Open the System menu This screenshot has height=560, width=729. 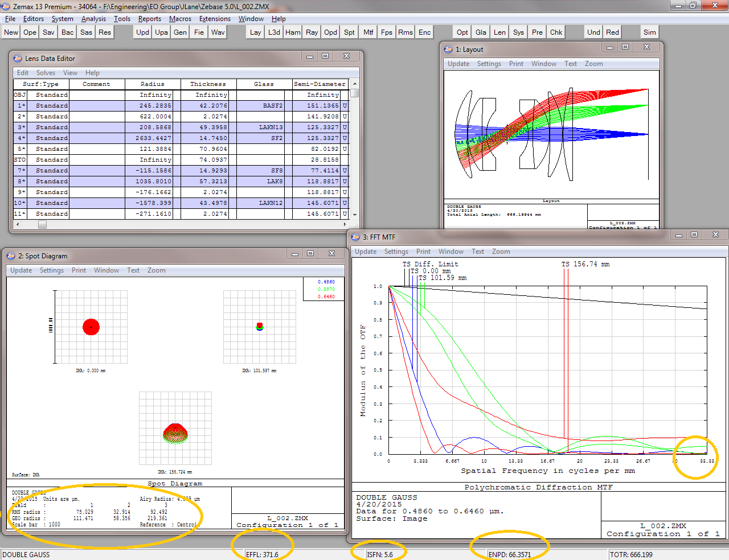click(62, 19)
